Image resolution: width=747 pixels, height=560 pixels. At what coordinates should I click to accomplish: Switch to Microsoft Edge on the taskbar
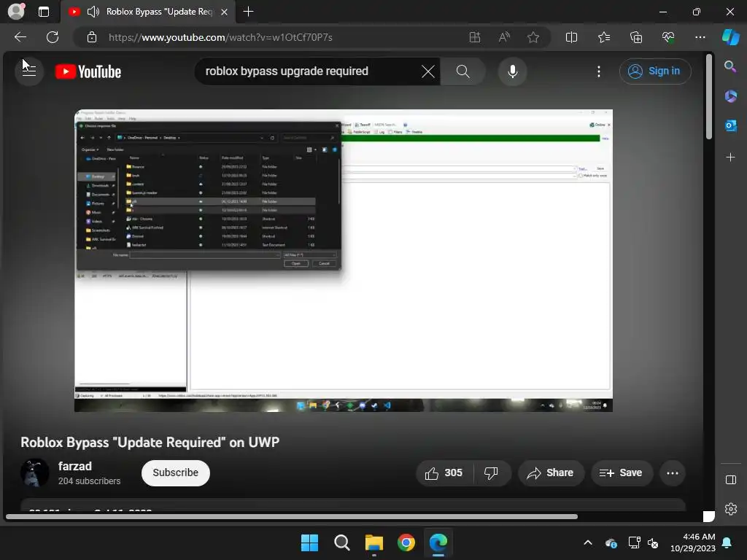(438, 542)
